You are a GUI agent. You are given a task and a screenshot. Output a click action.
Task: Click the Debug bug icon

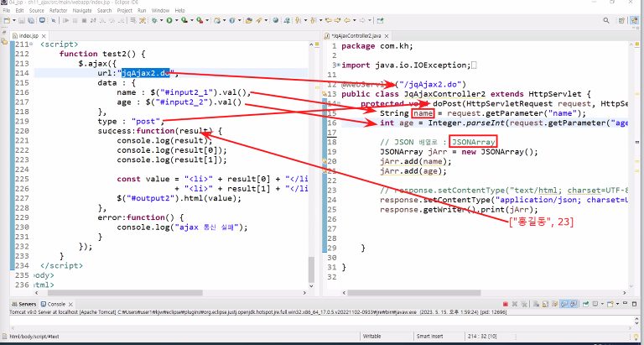[x=154, y=20]
